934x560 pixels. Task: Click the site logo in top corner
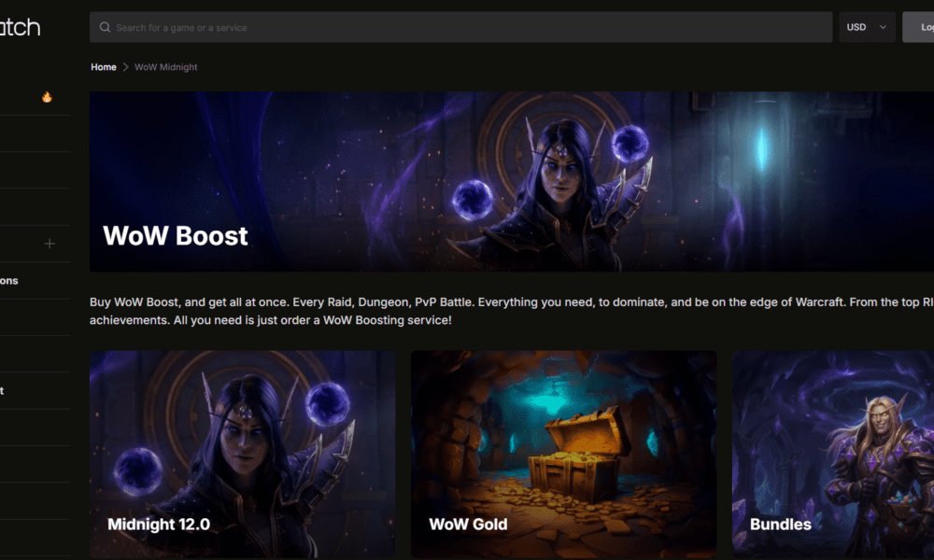(x=21, y=26)
